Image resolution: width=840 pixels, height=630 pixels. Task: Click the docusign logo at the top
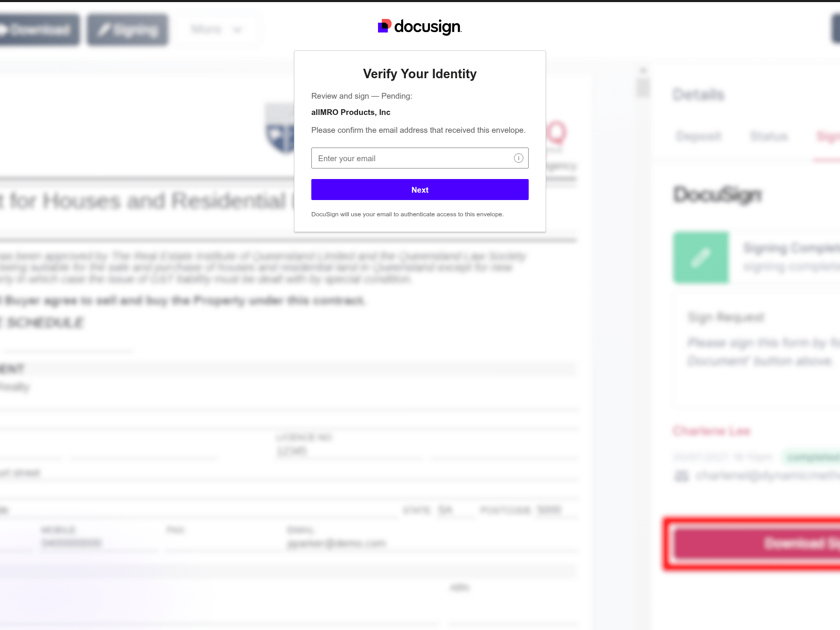click(x=420, y=27)
